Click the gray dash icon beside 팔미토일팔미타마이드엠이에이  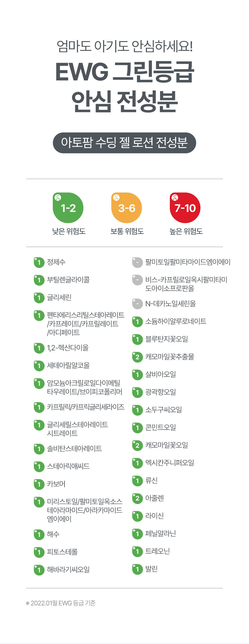[x=137, y=262]
